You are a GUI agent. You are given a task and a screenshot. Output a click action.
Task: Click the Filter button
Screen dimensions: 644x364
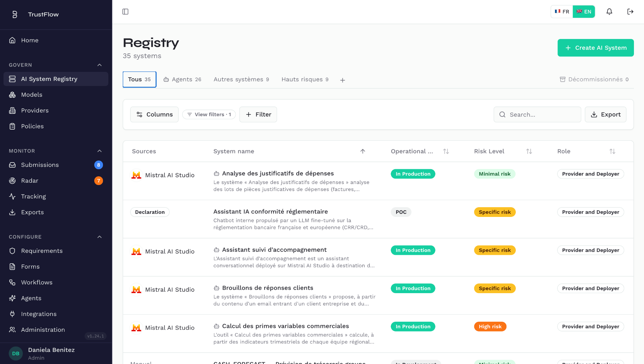[258, 115]
